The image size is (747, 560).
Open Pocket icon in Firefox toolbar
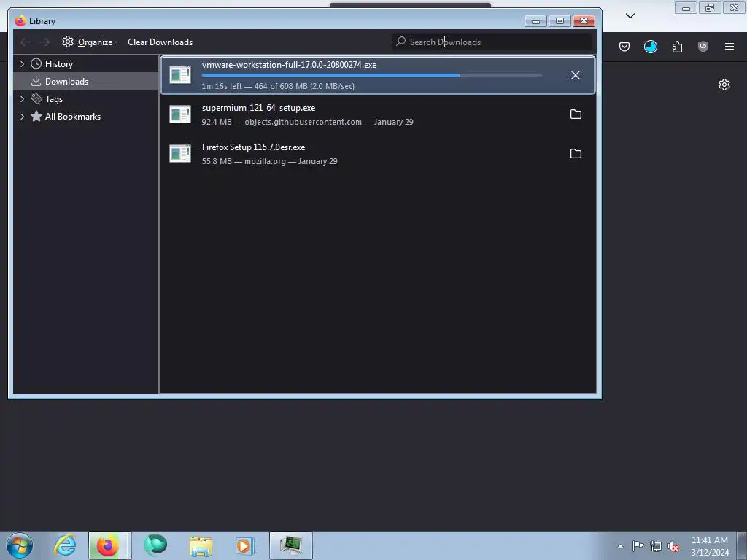pos(624,47)
